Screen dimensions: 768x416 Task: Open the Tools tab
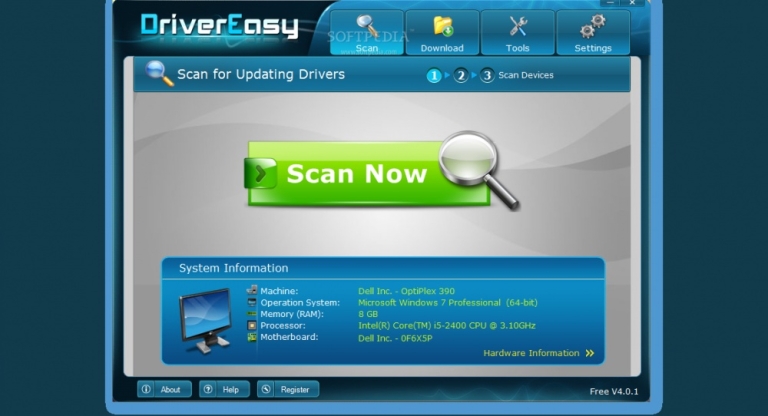pos(518,32)
